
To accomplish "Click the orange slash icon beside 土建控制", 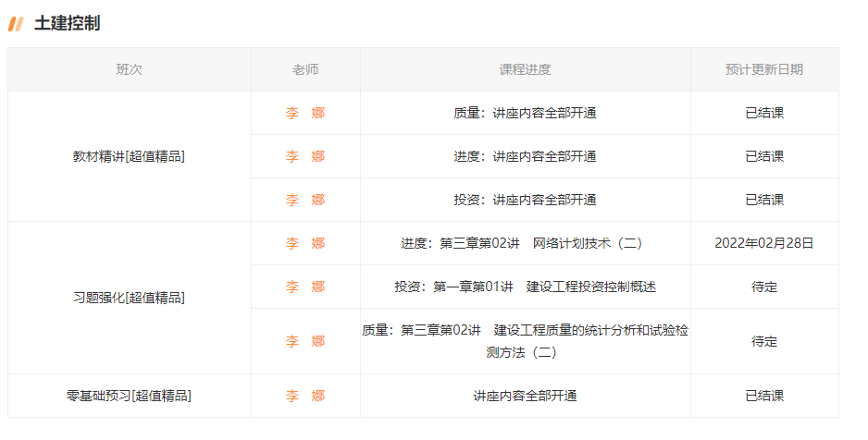I will point(16,24).
